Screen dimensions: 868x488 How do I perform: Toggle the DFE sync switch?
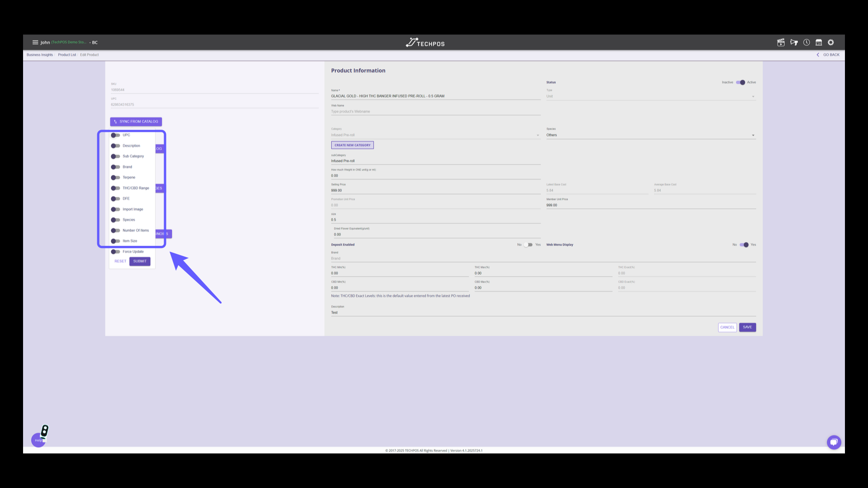tap(116, 199)
